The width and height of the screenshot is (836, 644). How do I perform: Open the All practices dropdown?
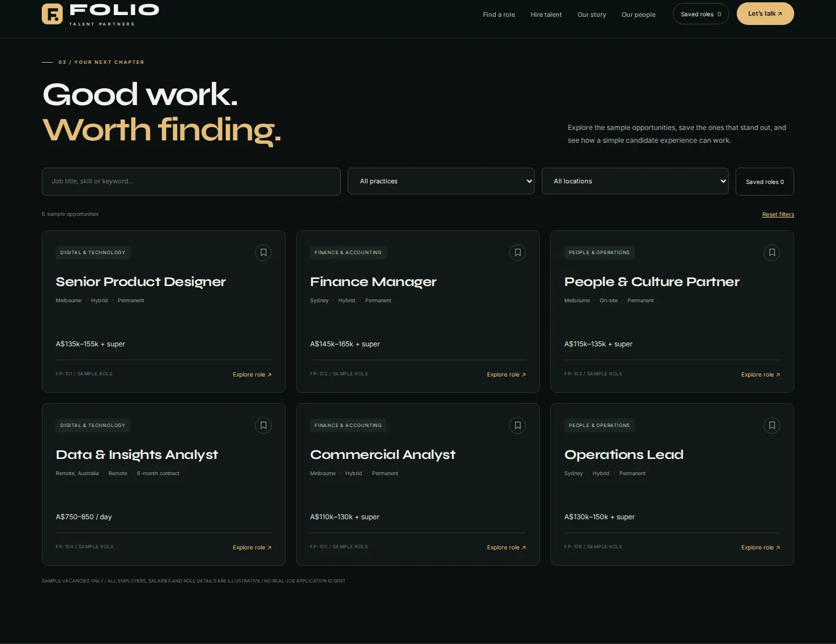[x=441, y=181]
